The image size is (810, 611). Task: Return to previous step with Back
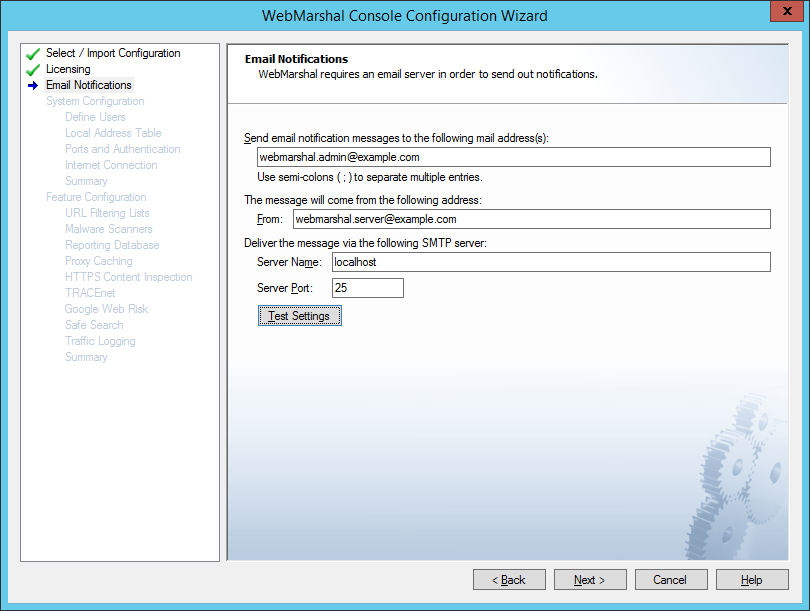[x=510, y=580]
